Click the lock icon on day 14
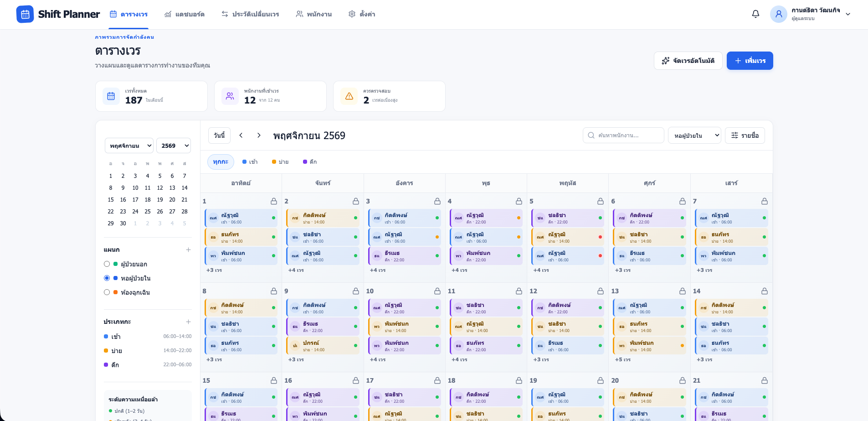Viewport: 868px width, 421px height. [765, 291]
